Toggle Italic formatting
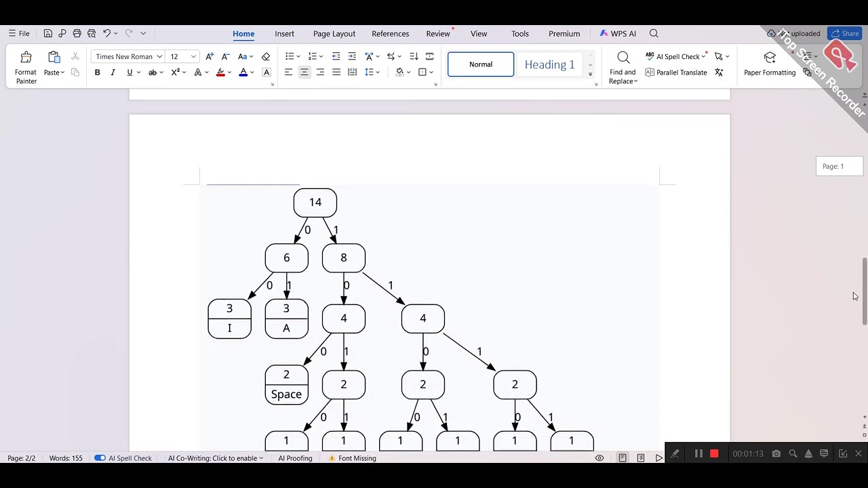The width and height of the screenshot is (868, 488). pos(113,72)
